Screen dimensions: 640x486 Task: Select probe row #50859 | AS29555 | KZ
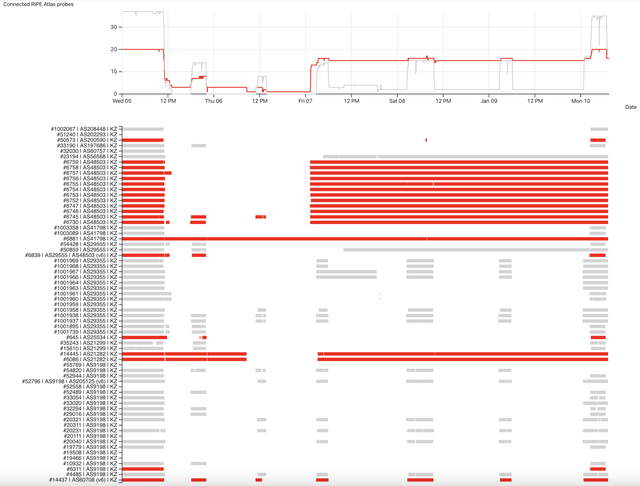[88, 249]
